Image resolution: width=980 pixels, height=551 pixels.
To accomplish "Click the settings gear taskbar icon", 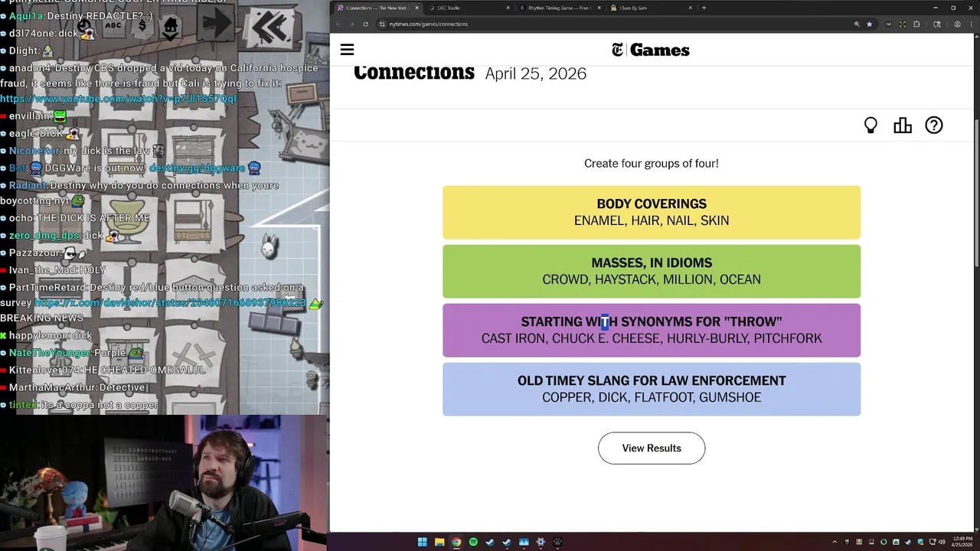I will (541, 542).
